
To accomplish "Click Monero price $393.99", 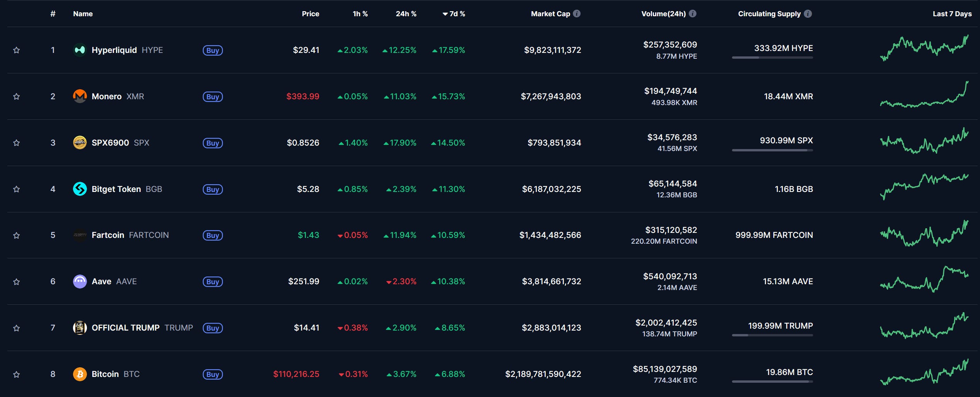I will (303, 96).
